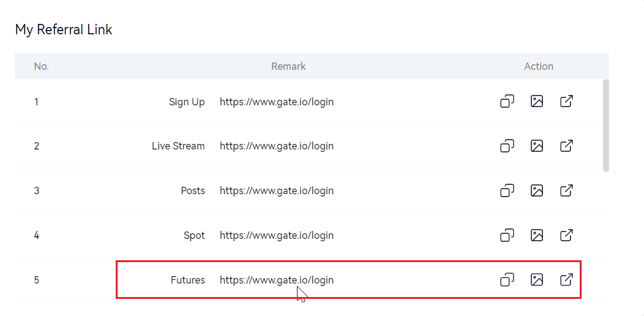This screenshot has width=644, height=316.
Task: Copy the Sign Up referral link
Action: coord(507,102)
